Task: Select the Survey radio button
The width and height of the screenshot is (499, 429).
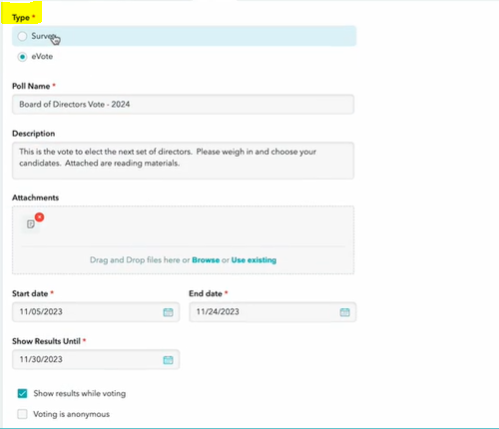Action: click(x=22, y=36)
